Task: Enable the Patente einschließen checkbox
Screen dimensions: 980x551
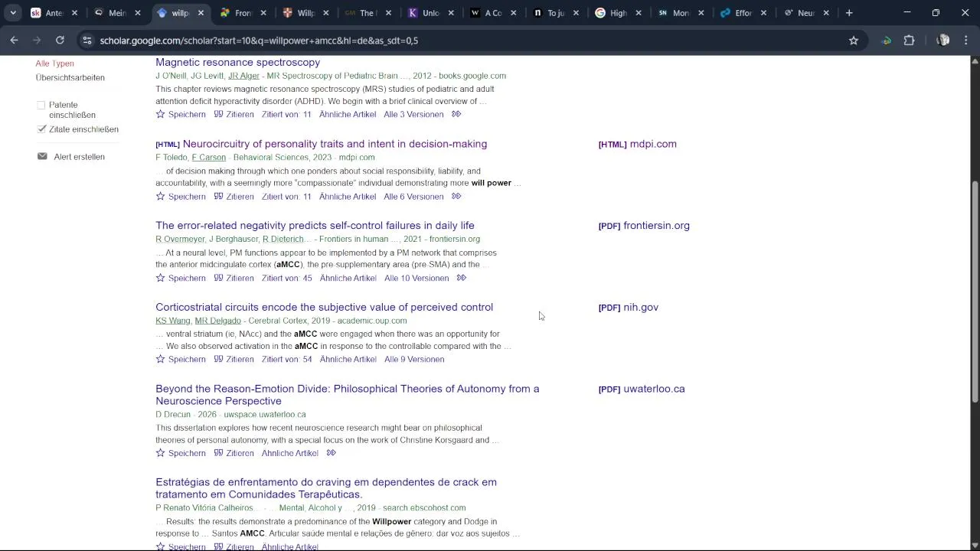Action: tap(41, 105)
